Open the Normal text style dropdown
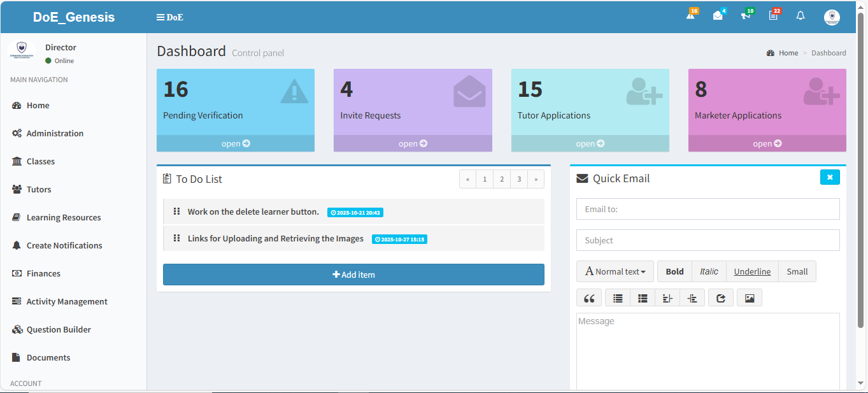The image size is (868, 393). point(614,271)
